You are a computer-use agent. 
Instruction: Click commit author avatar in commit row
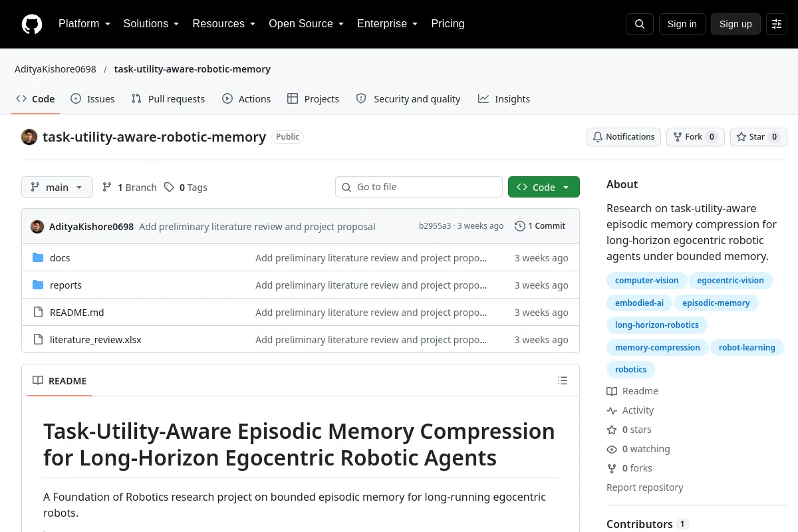[37, 226]
